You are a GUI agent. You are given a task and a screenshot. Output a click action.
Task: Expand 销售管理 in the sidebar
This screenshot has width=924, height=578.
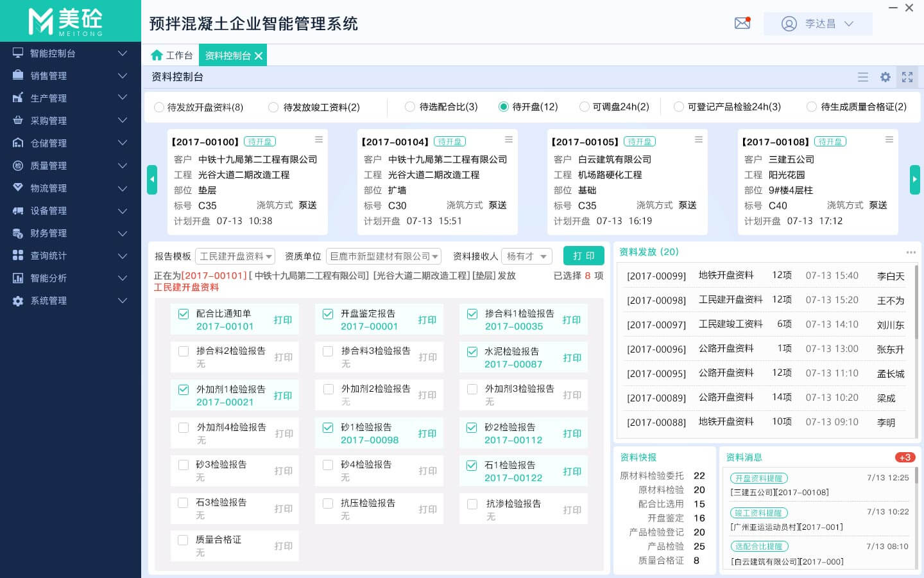(71, 76)
